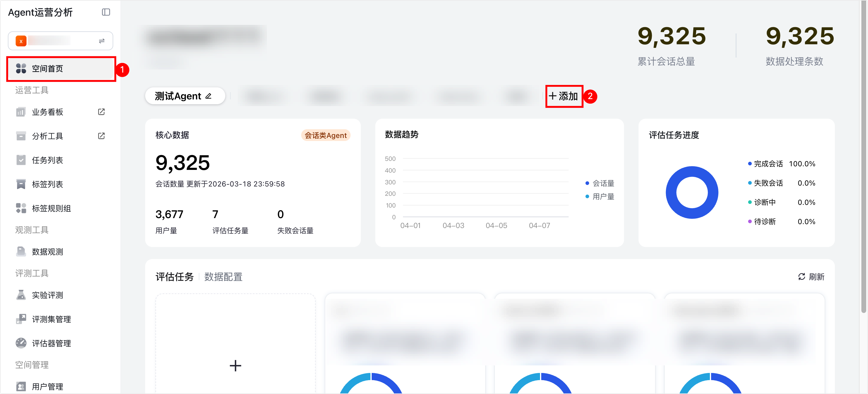Open 任务列表 in sidebar

[47, 160]
